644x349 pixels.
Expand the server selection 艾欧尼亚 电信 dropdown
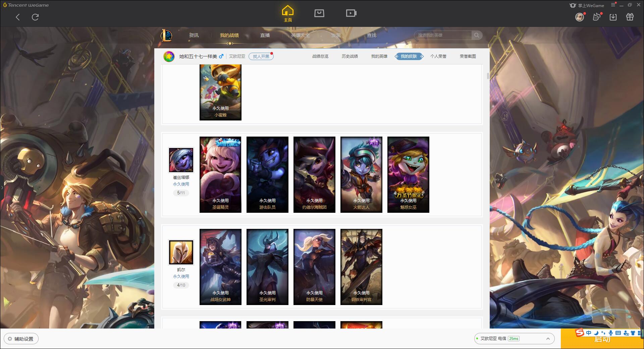514,339
